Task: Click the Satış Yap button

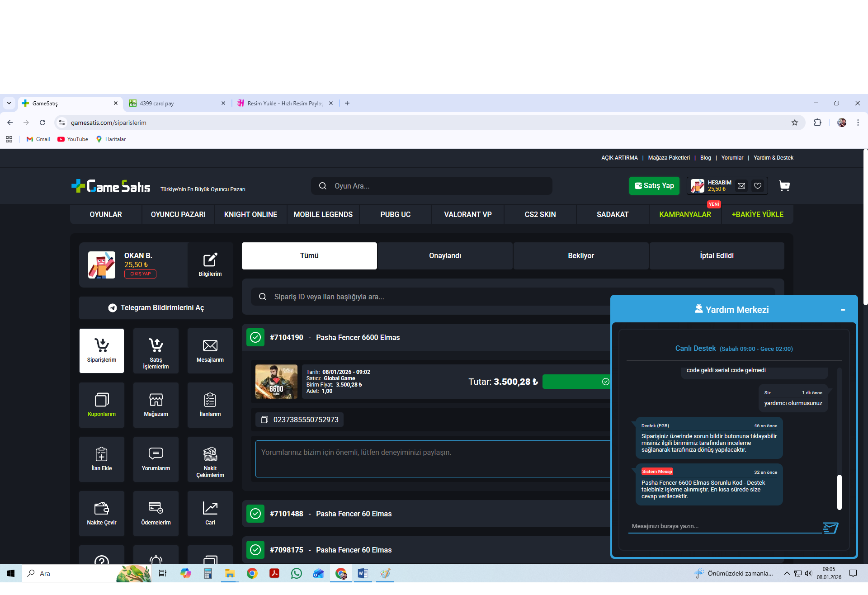Action: coord(654,186)
